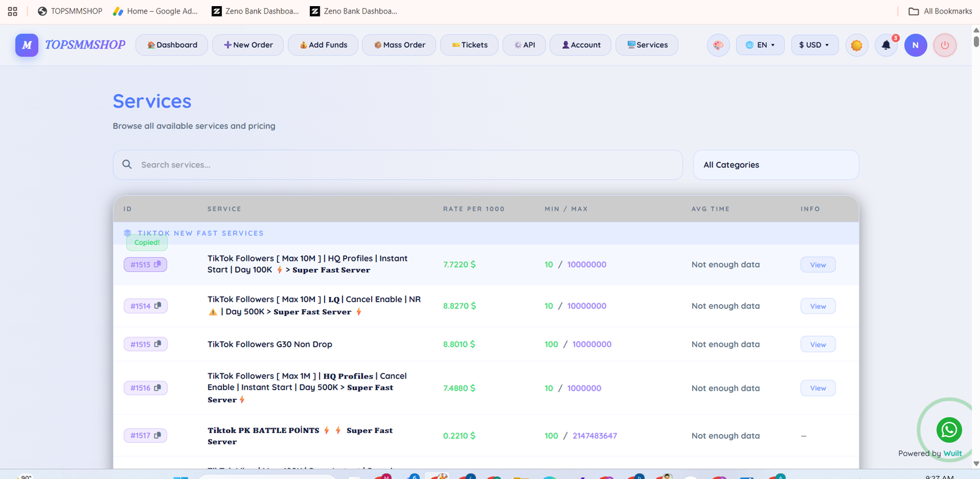This screenshot has width=980, height=479.
Task: Click the red power logout icon
Action: [x=945, y=45]
